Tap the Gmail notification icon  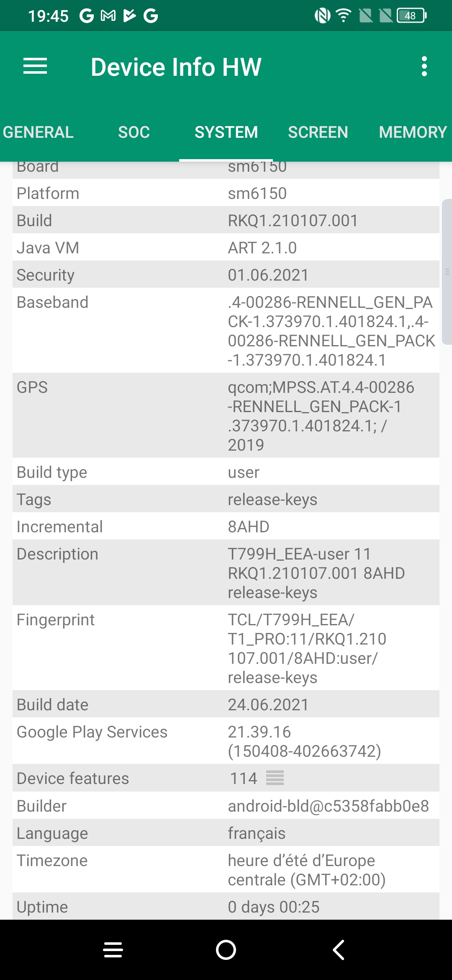[x=108, y=16]
